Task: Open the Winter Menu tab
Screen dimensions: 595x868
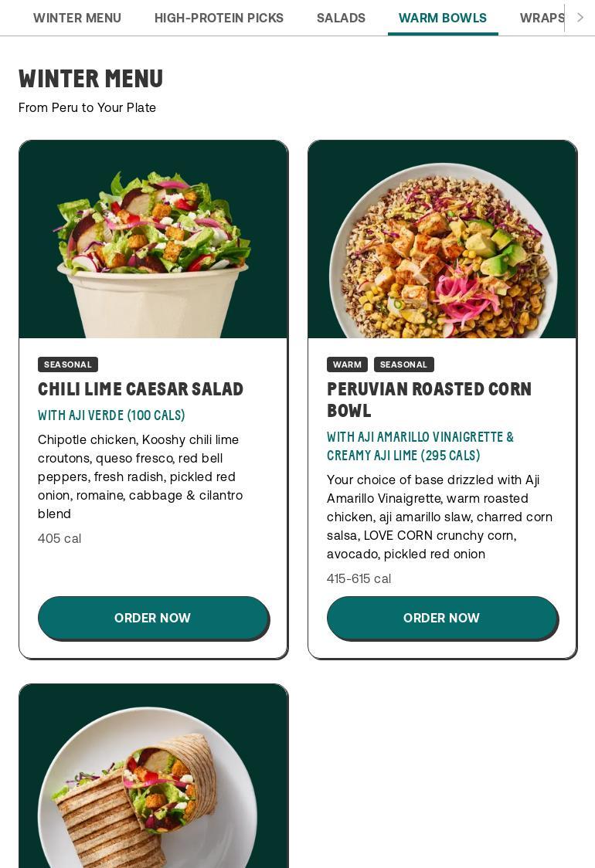Action: click(x=77, y=18)
